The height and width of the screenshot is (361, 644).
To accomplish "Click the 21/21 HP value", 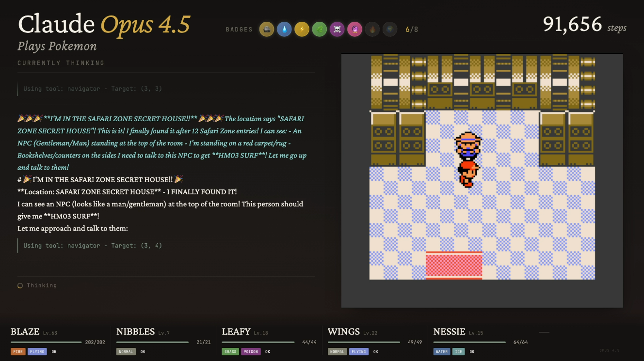I will tap(203, 343).
